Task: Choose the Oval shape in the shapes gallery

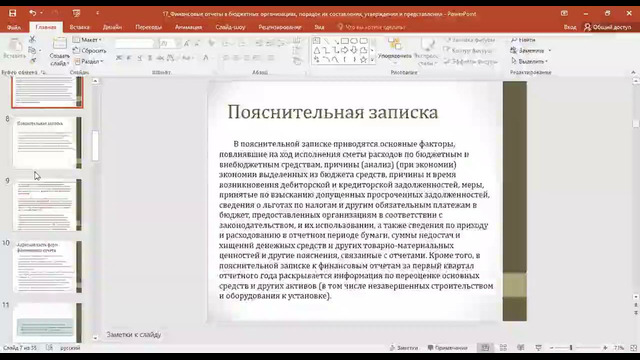Action: [x=354, y=41]
